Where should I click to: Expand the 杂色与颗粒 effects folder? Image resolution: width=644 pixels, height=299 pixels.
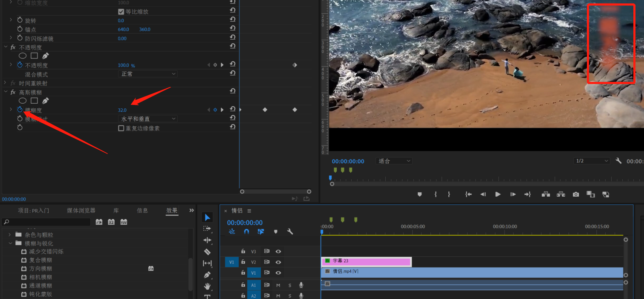click(10, 235)
